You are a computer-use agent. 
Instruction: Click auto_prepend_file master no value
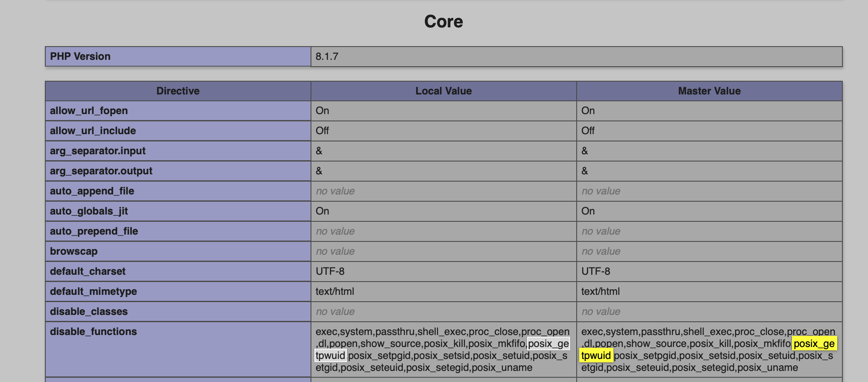pyautogui.click(x=601, y=231)
